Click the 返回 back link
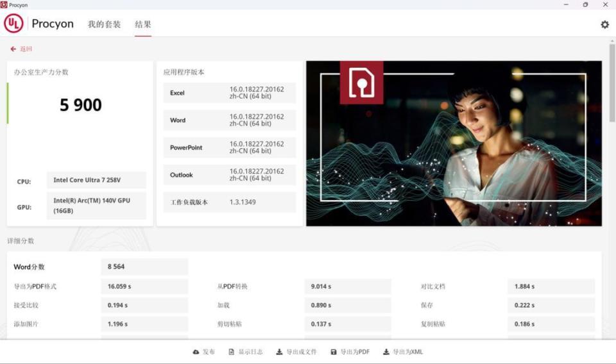 (26, 49)
